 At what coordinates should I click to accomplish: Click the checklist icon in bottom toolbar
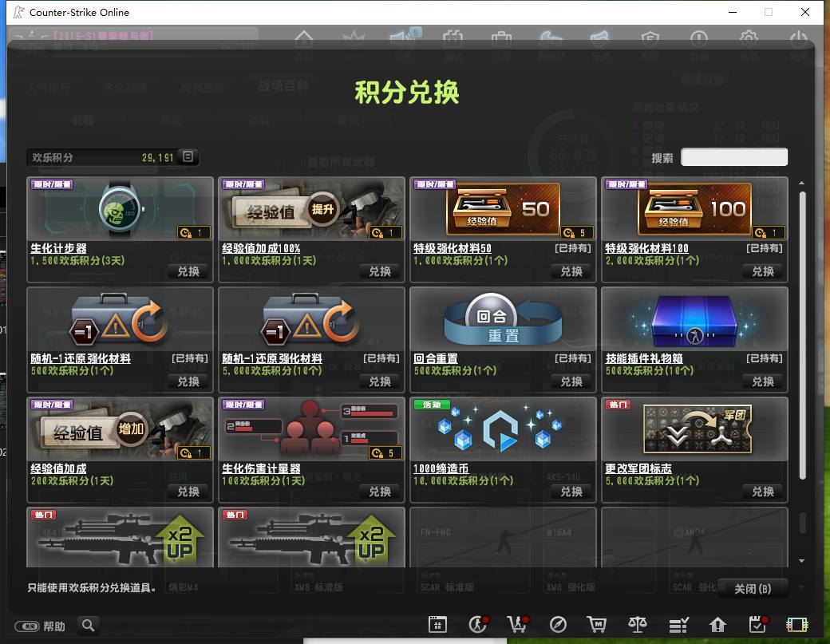coord(678,625)
